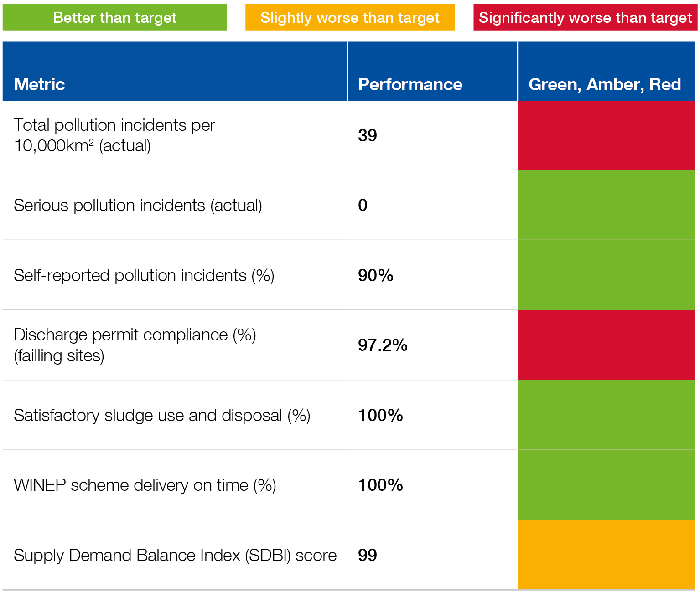Image resolution: width=700 pixels, height=592 pixels.
Task: Click the green cell for WINEP scheme delivery
Action: tap(606, 485)
